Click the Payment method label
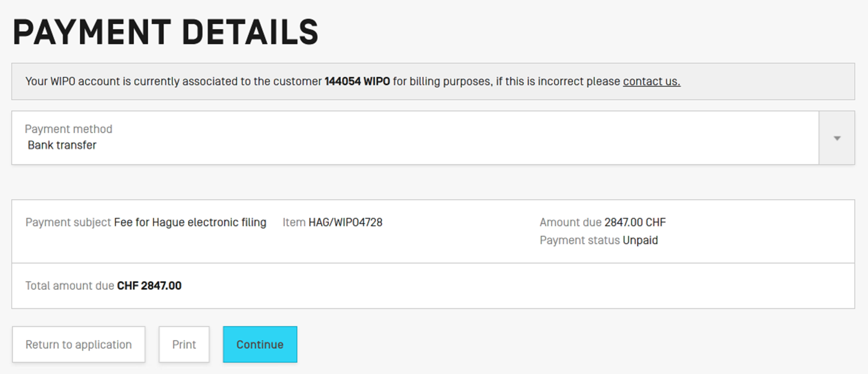This screenshot has height=374, width=868. [x=68, y=129]
